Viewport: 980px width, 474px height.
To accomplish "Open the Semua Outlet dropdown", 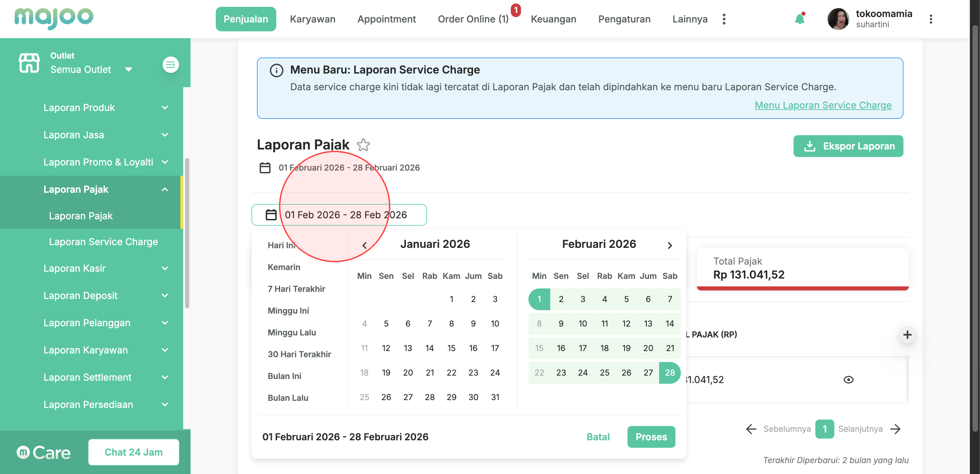I will click(91, 69).
